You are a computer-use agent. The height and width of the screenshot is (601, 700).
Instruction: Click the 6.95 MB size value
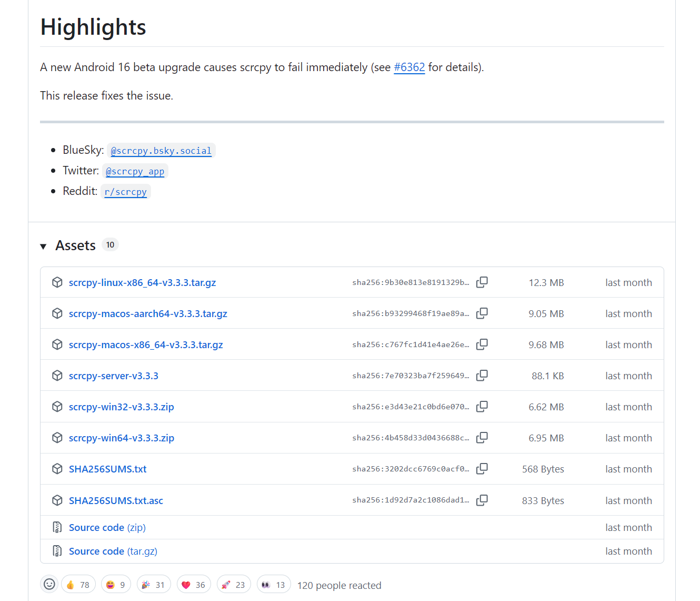(x=546, y=438)
